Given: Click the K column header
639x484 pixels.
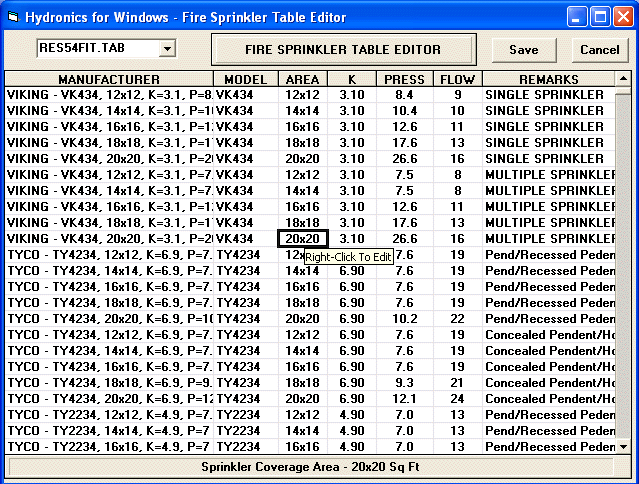Looking at the screenshot, I should pos(352,79).
